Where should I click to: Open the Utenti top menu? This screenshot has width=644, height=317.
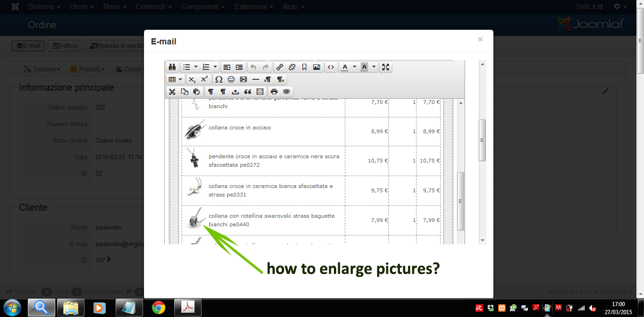pos(82,7)
